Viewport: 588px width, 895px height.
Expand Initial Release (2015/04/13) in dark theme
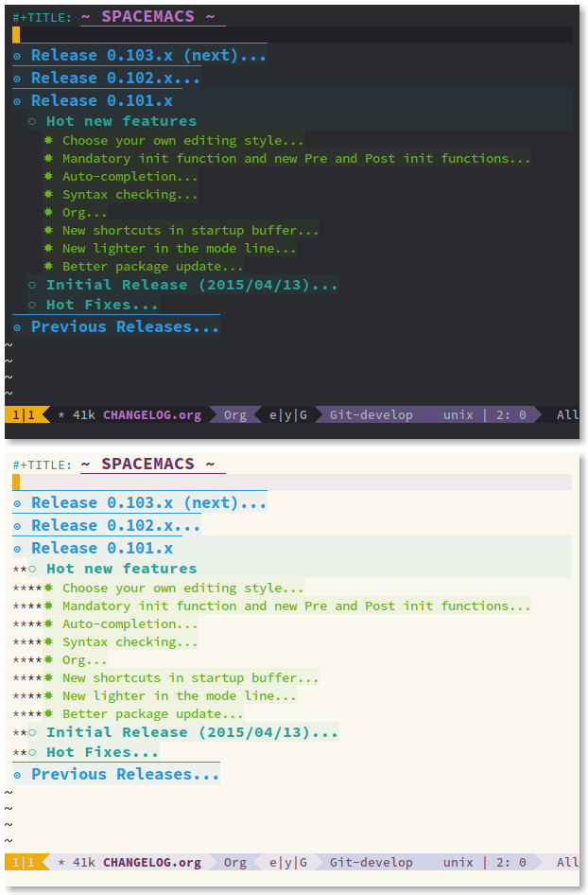point(192,285)
